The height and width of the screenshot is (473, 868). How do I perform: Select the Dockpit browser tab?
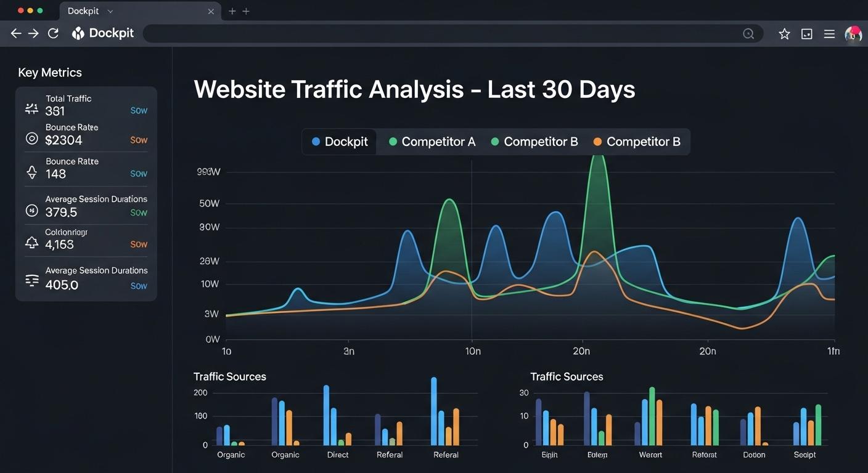coord(83,11)
